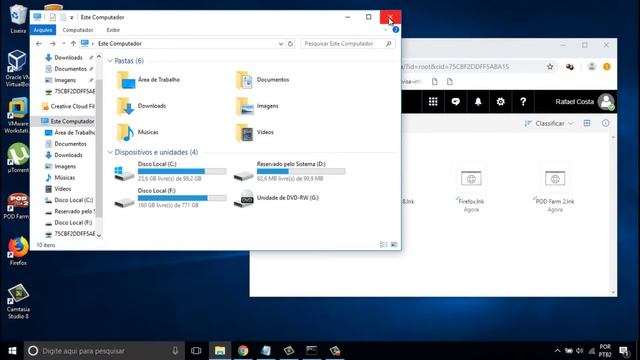
Task: Switch OneDrive to grid view layout
Action: pyautogui.click(x=587, y=123)
